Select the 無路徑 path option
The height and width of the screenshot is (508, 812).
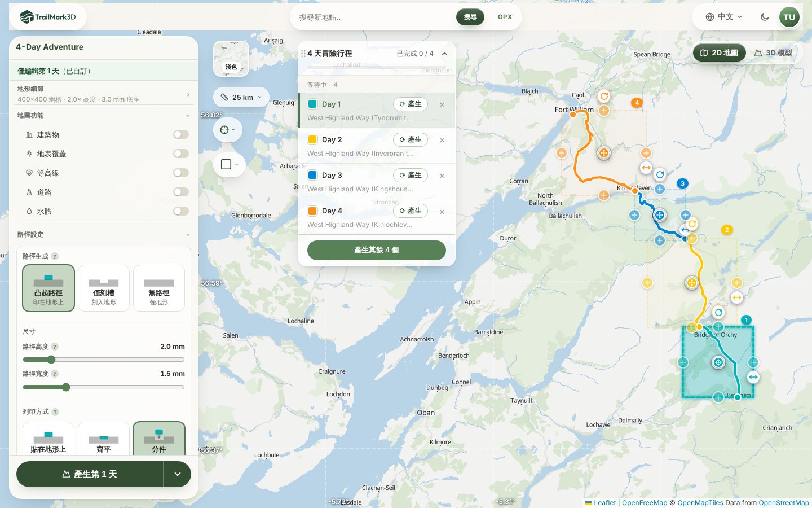coord(159,288)
